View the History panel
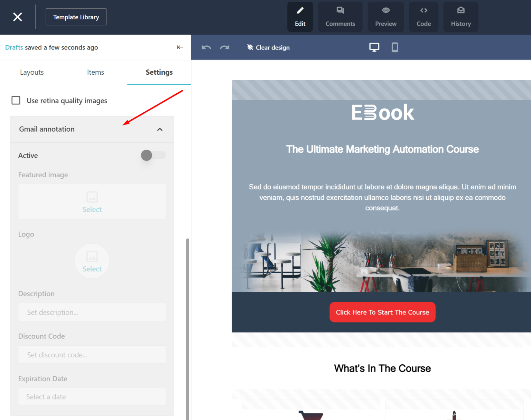531x420 pixels. tap(461, 17)
